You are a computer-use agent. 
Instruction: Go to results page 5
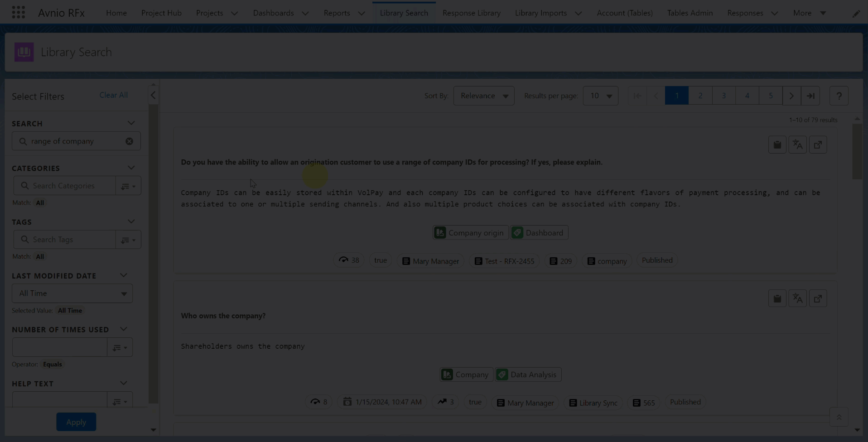point(770,96)
